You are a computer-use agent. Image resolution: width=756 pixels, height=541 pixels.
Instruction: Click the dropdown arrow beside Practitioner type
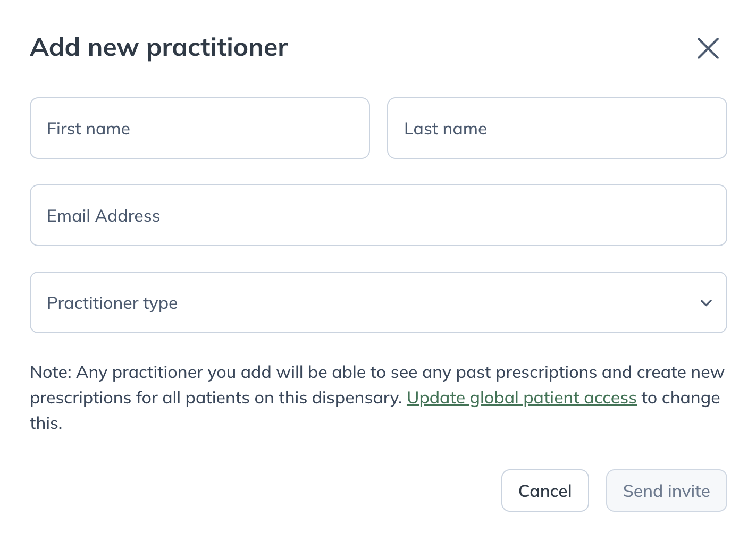click(706, 303)
